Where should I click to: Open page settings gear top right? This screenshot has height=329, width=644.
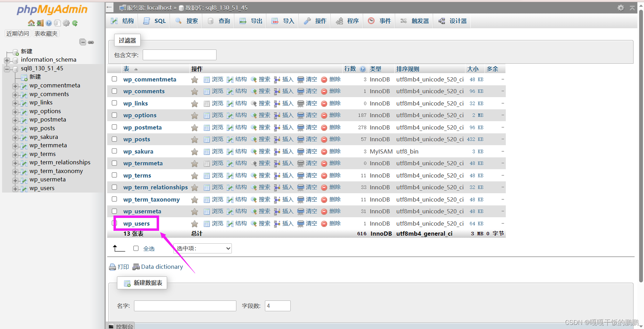tap(621, 8)
